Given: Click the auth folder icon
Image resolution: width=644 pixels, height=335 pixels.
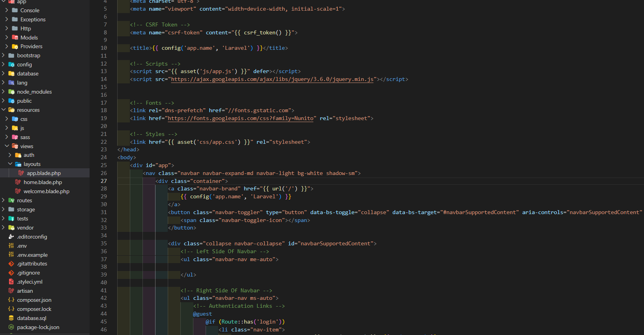Looking at the screenshot, I should coord(18,155).
